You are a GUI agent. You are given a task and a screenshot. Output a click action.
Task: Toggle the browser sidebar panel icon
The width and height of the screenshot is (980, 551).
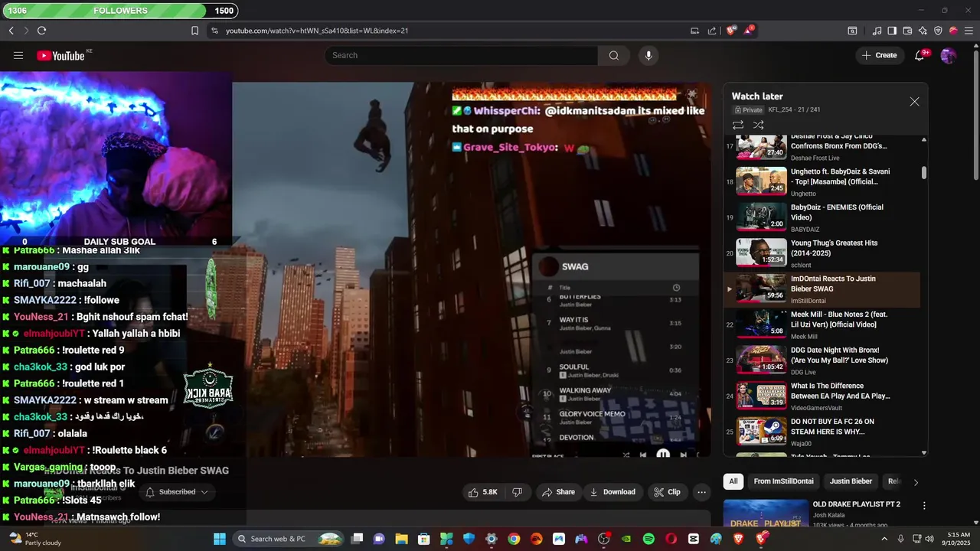pyautogui.click(x=892, y=31)
